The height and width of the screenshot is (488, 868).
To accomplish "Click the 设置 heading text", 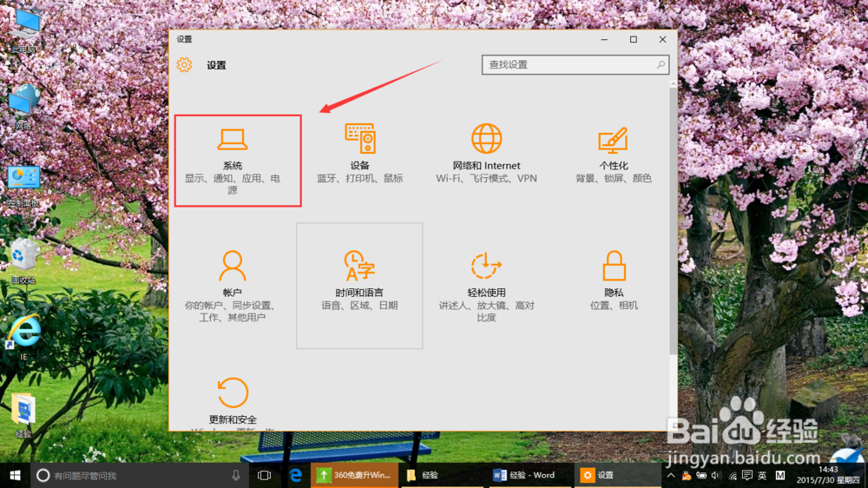I will point(216,65).
